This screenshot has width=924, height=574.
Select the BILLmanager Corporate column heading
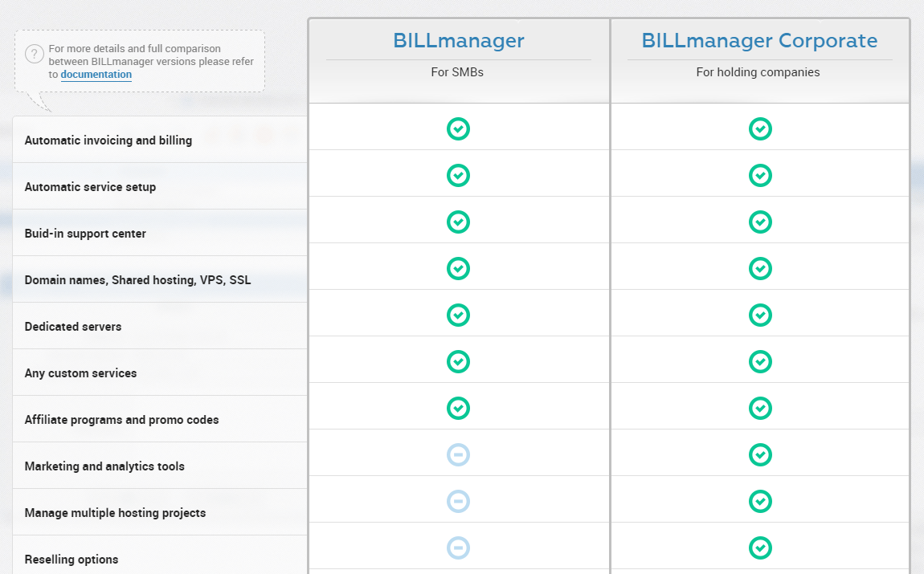coord(759,41)
